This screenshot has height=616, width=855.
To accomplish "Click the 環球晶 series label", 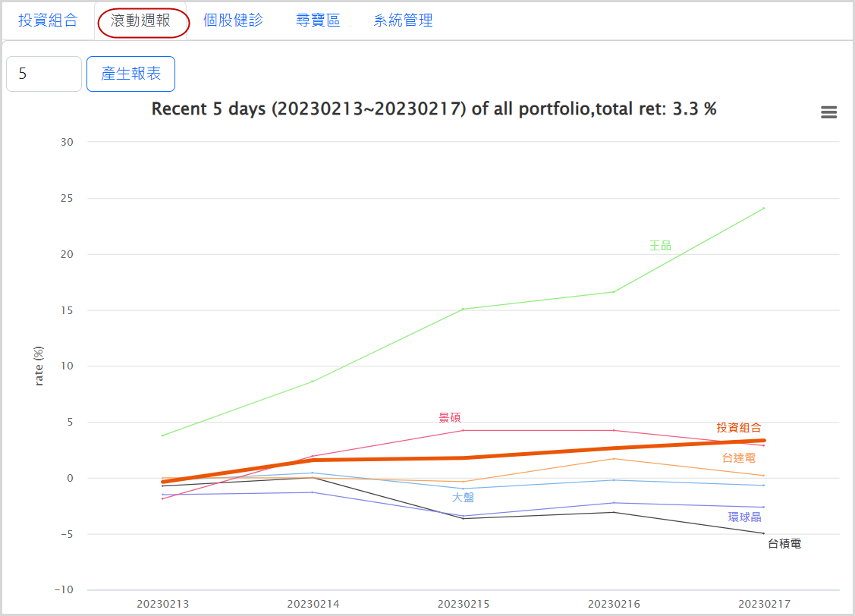I will 744,517.
